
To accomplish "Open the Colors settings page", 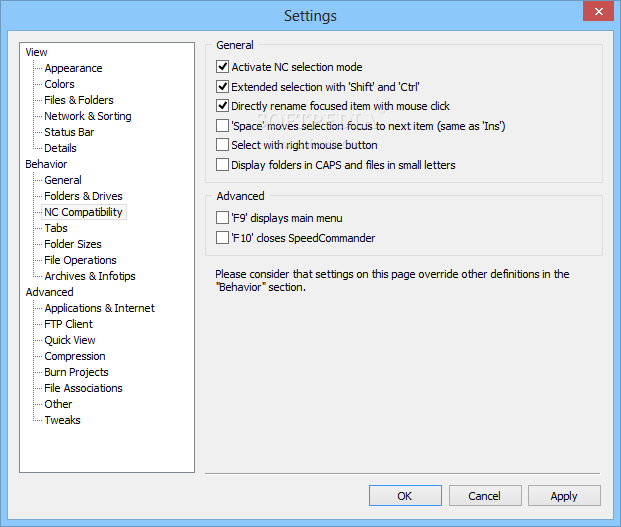I will pyautogui.click(x=59, y=84).
